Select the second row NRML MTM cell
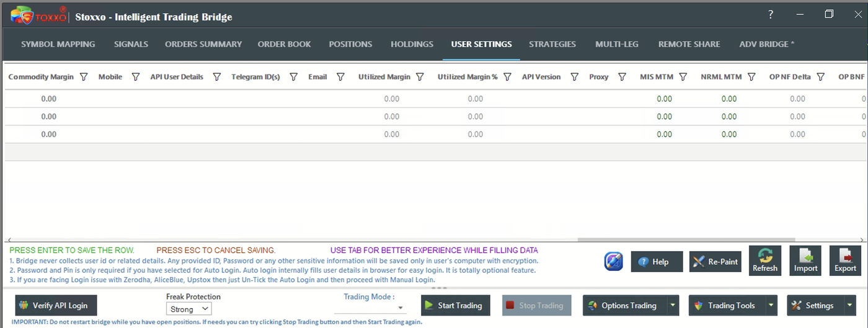The image size is (868, 328). tap(729, 117)
